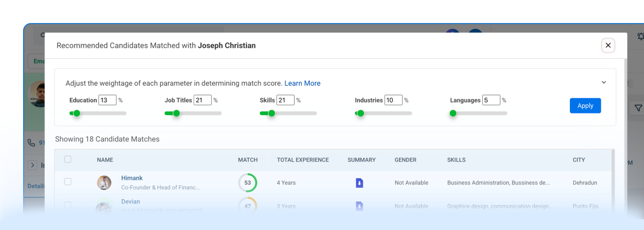
Task: Edit the Education percentage field
Action: [x=107, y=100]
